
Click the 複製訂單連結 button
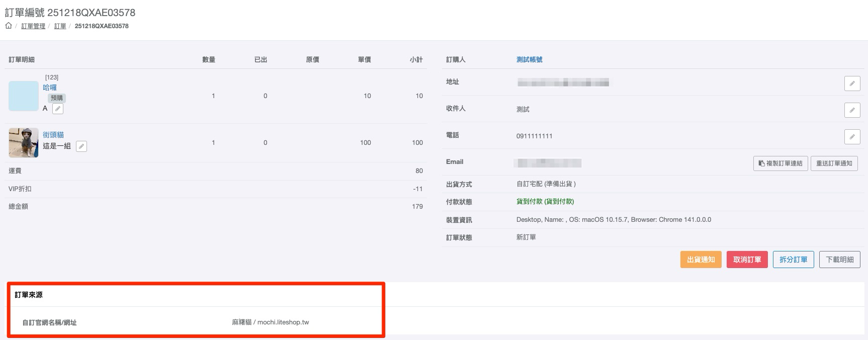(780, 163)
